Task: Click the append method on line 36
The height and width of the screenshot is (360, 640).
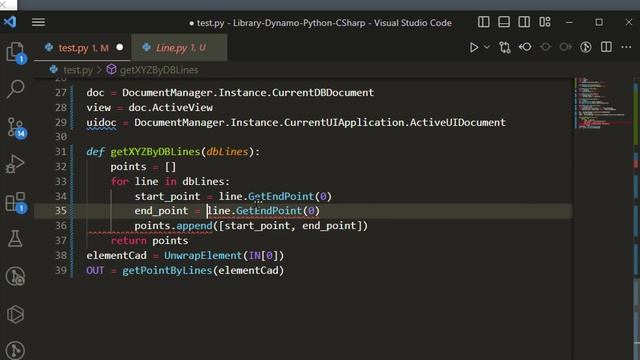Action: 194,225
